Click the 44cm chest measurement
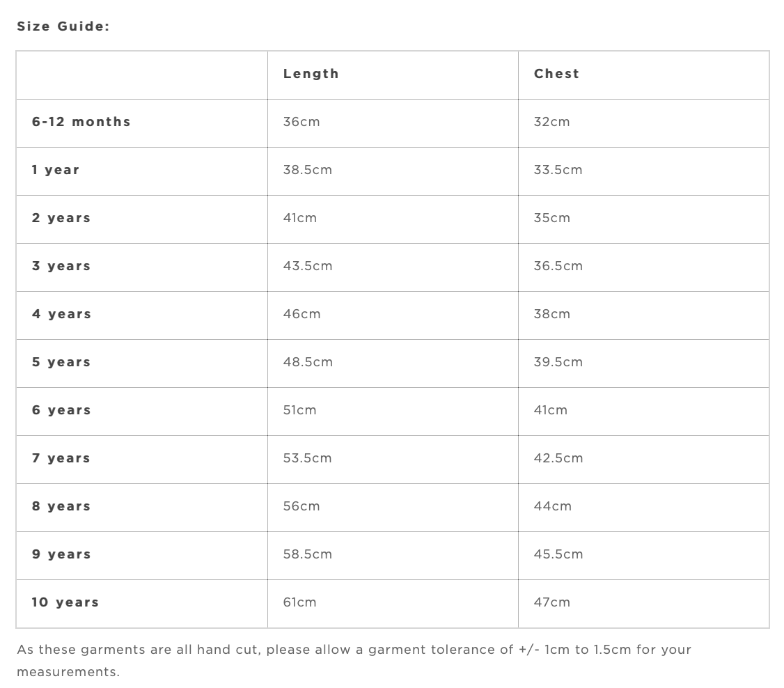The width and height of the screenshot is (784, 688). click(x=552, y=506)
